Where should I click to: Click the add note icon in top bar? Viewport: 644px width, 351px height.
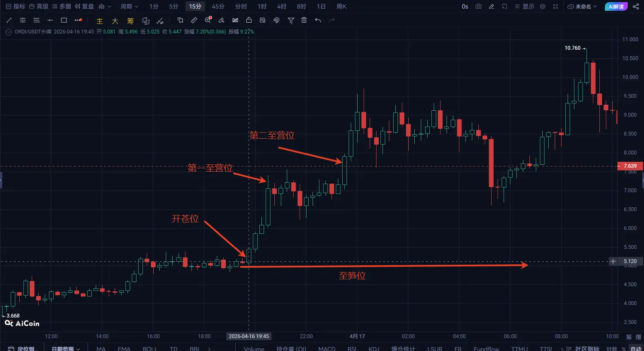pyautogui.click(x=504, y=6)
